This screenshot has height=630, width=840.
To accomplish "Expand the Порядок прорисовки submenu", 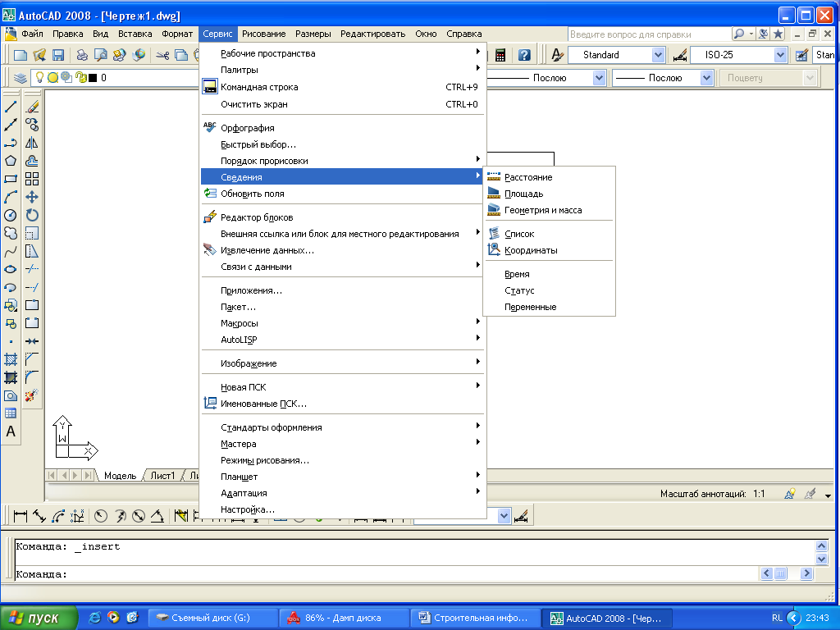I will tap(343, 161).
